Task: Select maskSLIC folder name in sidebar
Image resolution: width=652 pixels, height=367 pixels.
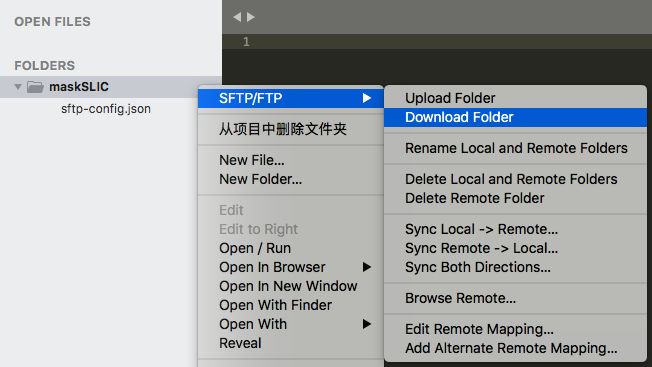Action: click(x=79, y=87)
